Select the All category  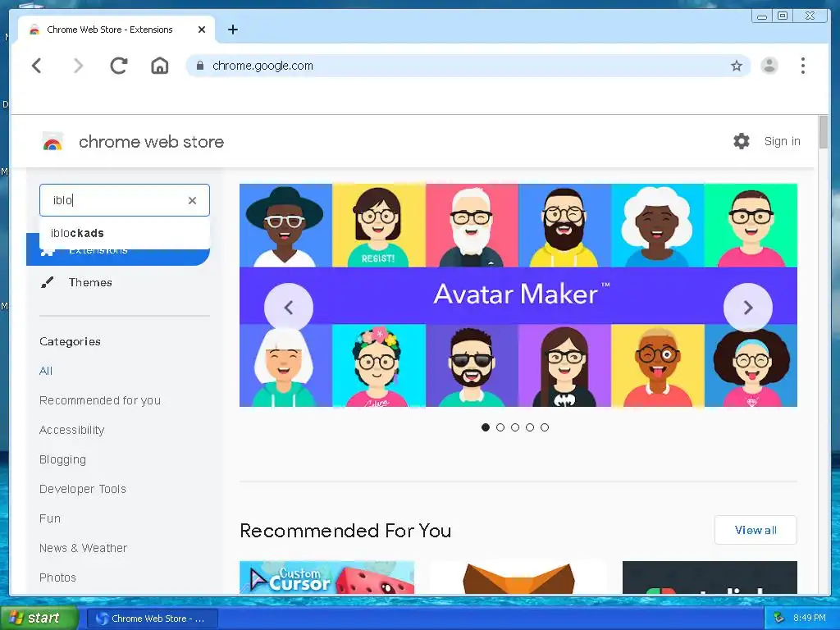click(46, 371)
